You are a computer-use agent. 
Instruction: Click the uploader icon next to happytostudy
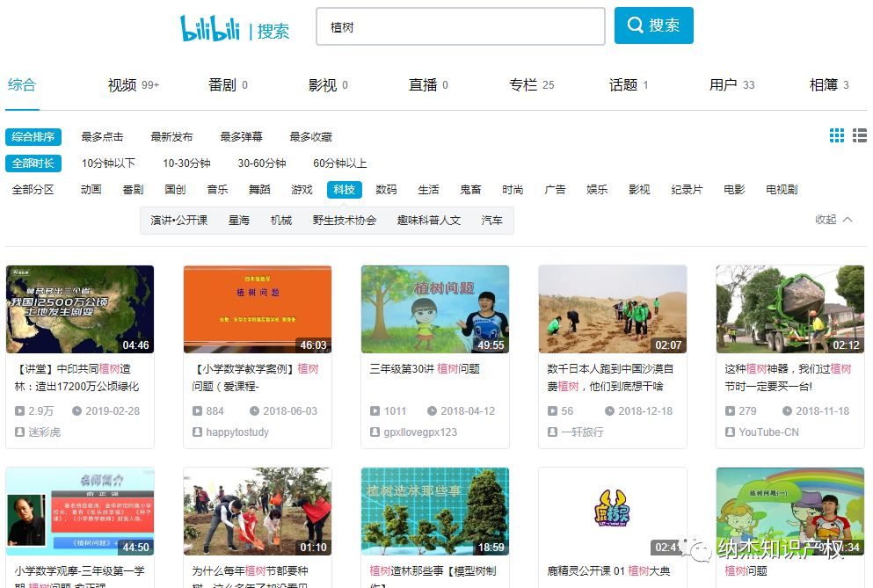(x=196, y=432)
